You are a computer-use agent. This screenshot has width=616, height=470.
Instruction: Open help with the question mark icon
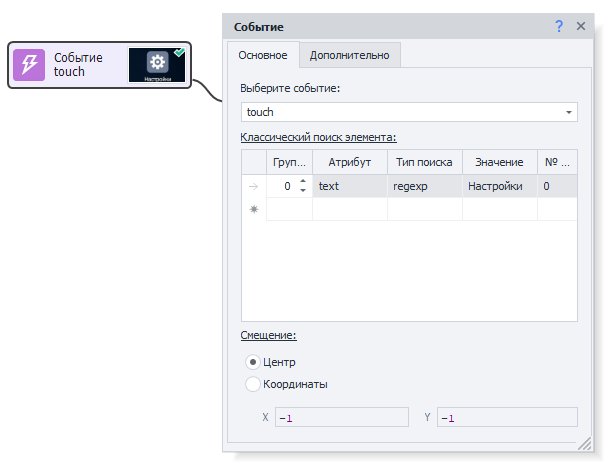click(x=559, y=26)
